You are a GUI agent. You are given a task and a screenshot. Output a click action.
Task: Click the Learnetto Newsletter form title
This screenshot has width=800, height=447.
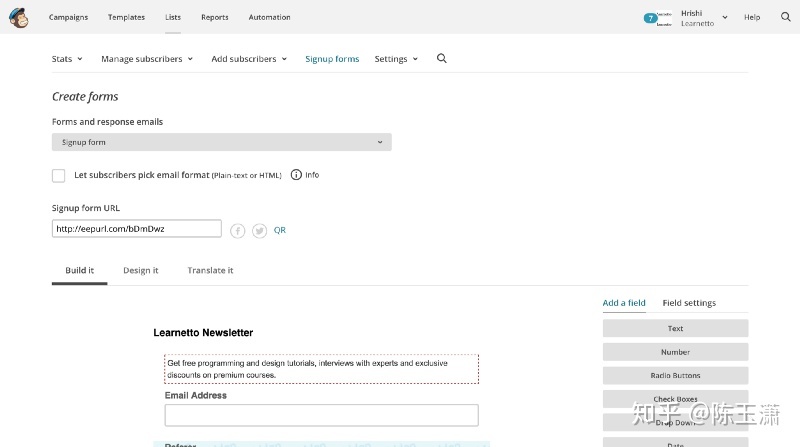pyautogui.click(x=203, y=333)
